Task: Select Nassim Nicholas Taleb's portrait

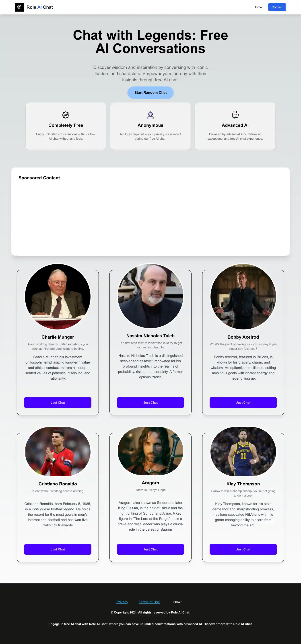Action: pos(150,296)
